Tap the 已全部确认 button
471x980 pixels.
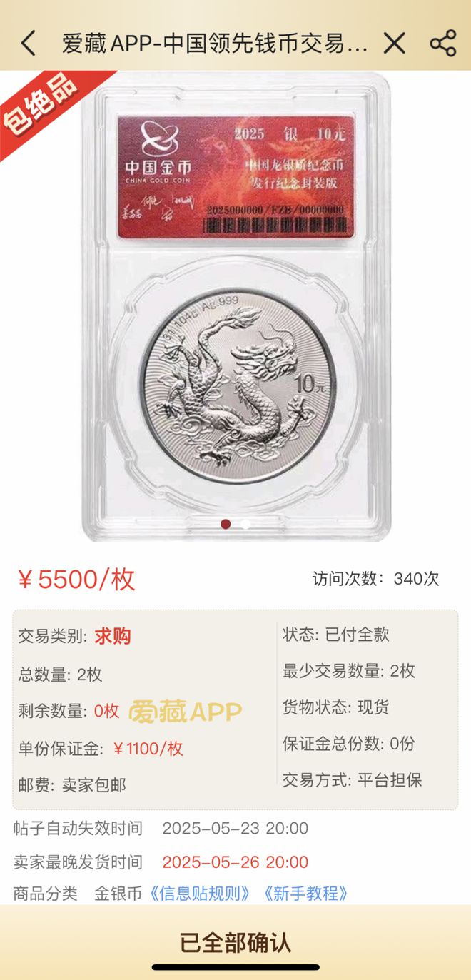(235, 942)
